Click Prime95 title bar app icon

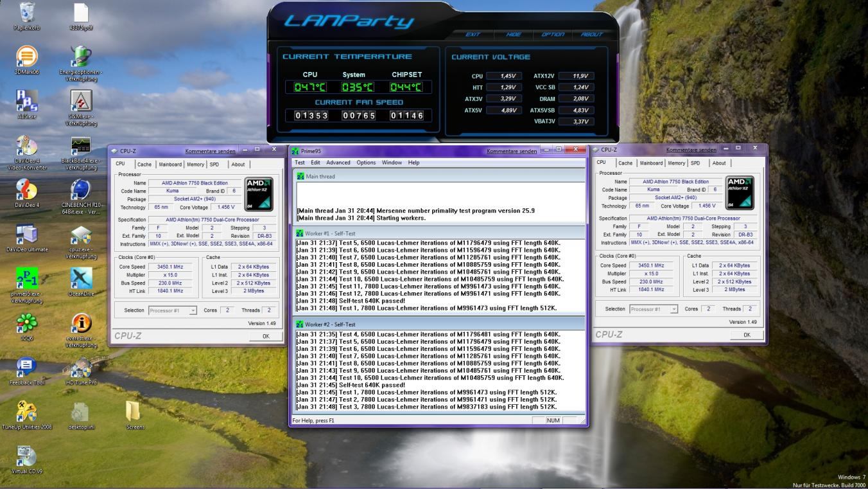[295, 151]
